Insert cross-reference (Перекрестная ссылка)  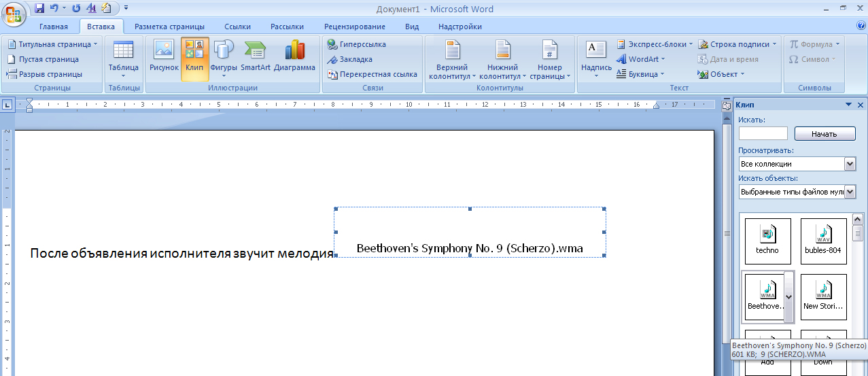pos(372,74)
